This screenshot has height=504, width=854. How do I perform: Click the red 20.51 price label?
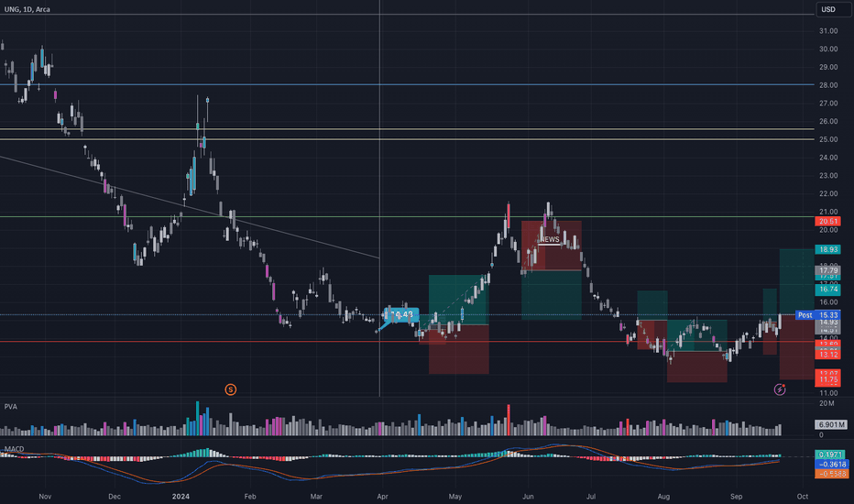click(x=827, y=221)
